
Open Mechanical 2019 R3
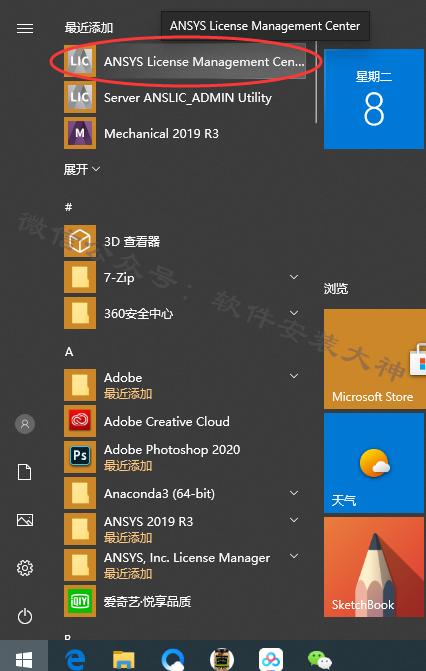click(185, 133)
